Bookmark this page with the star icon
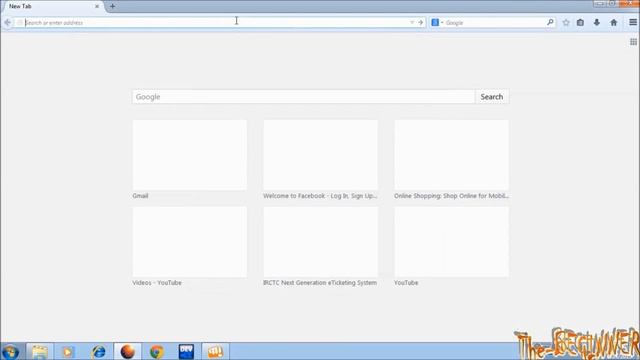The image size is (640, 360). tap(566, 23)
